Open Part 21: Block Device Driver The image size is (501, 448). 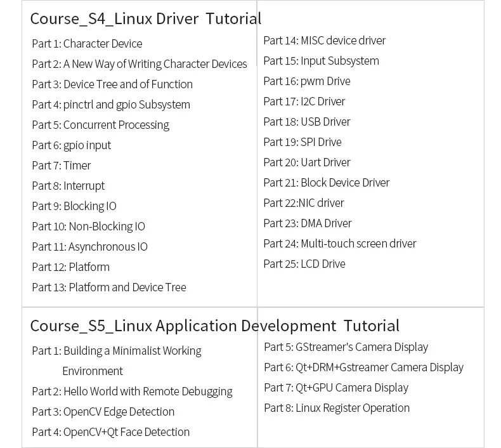click(326, 183)
